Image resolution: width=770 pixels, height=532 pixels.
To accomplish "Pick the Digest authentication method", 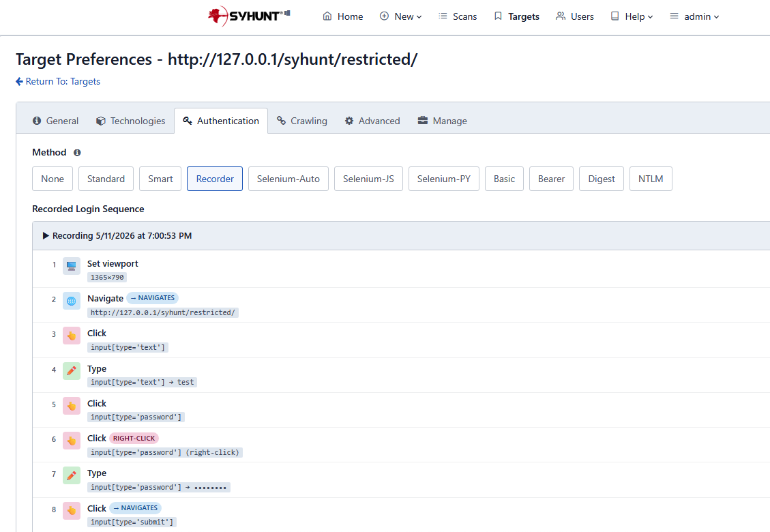I will pos(602,179).
